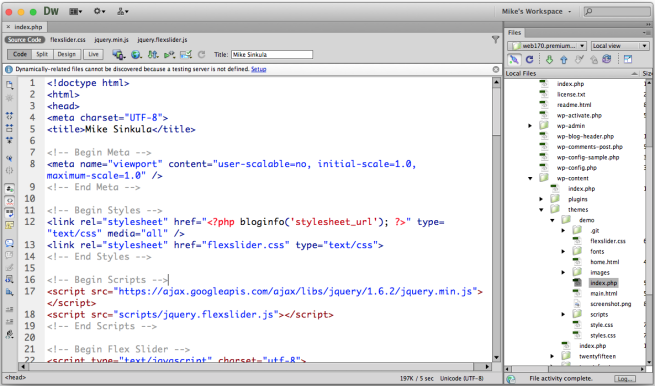Screen dimensions: 655x386
Task: Open Mike's Workspace switcher menu
Action: [x=536, y=12]
